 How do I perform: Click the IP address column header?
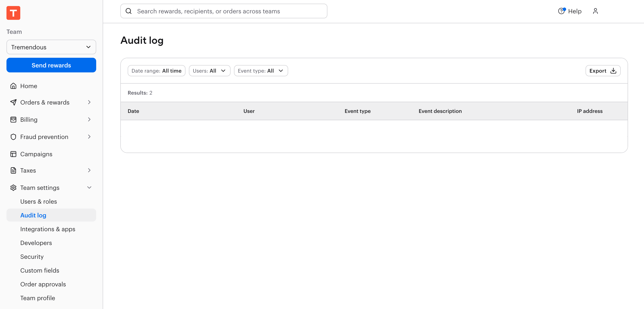pyautogui.click(x=589, y=111)
